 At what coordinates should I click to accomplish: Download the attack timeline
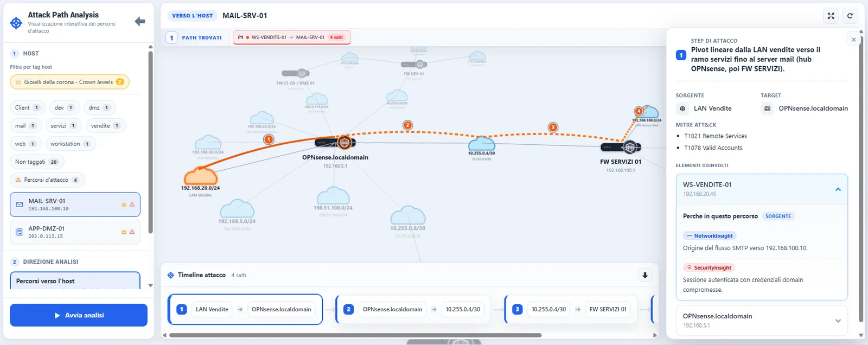click(644, 275)
